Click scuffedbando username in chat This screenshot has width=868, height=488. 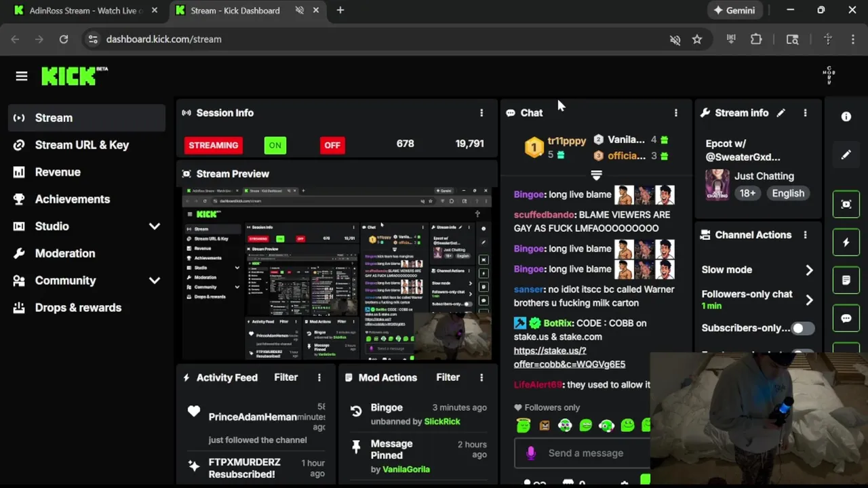[x=545, y=215]
